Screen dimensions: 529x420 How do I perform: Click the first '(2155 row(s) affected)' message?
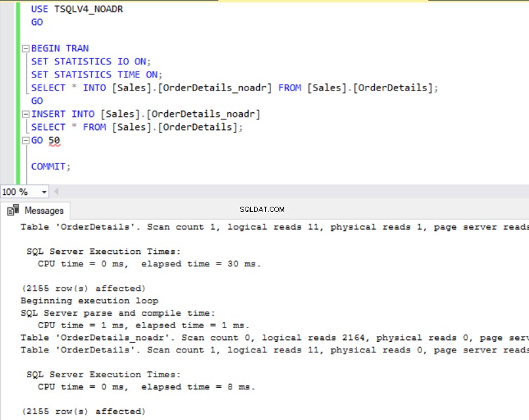click(x=83, y=289)
